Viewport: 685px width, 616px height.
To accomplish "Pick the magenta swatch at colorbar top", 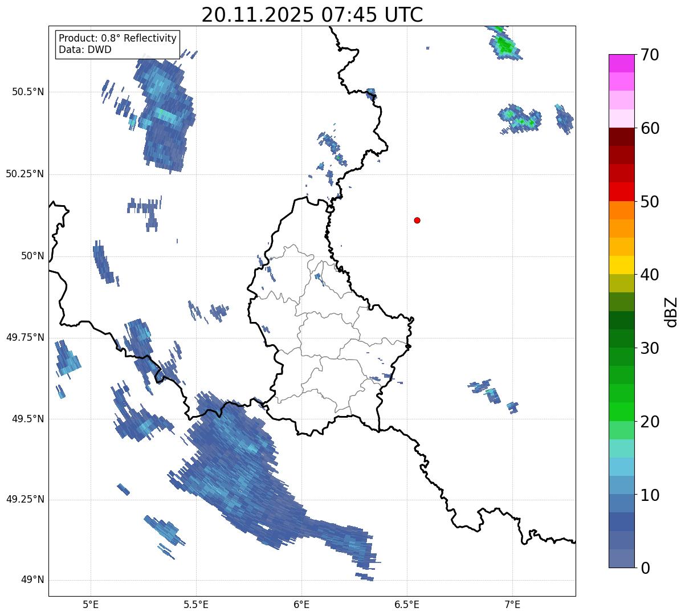I will click(x=621, y=63).
